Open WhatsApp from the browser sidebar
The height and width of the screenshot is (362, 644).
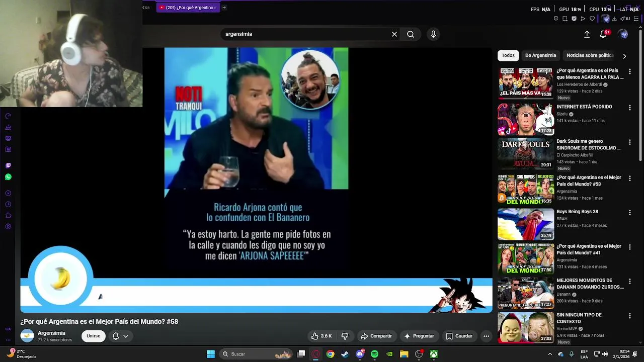(x=8, y=177)
